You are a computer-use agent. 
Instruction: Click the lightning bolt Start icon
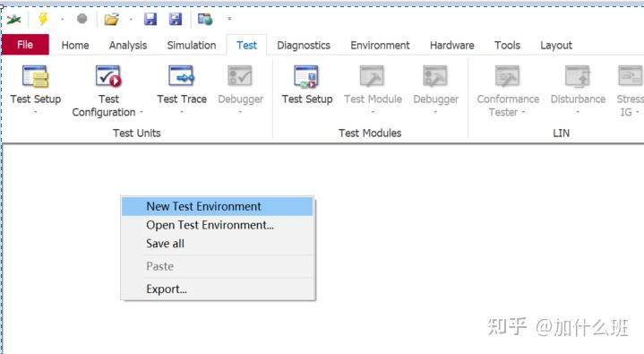click(43, 19)
